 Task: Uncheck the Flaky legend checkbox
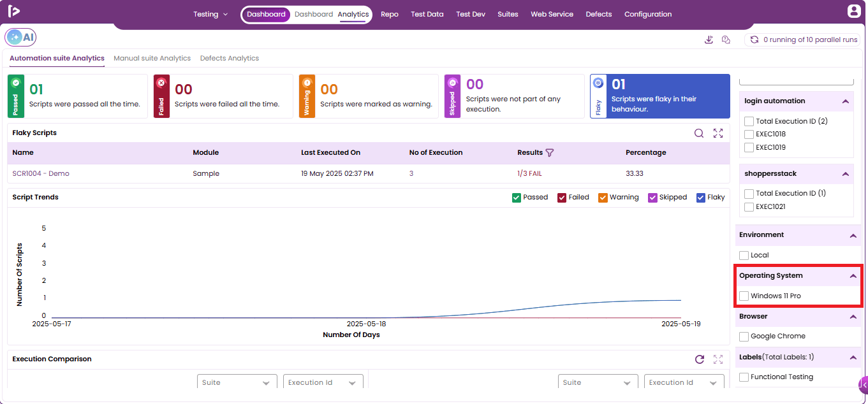click(x=701, y=198)
